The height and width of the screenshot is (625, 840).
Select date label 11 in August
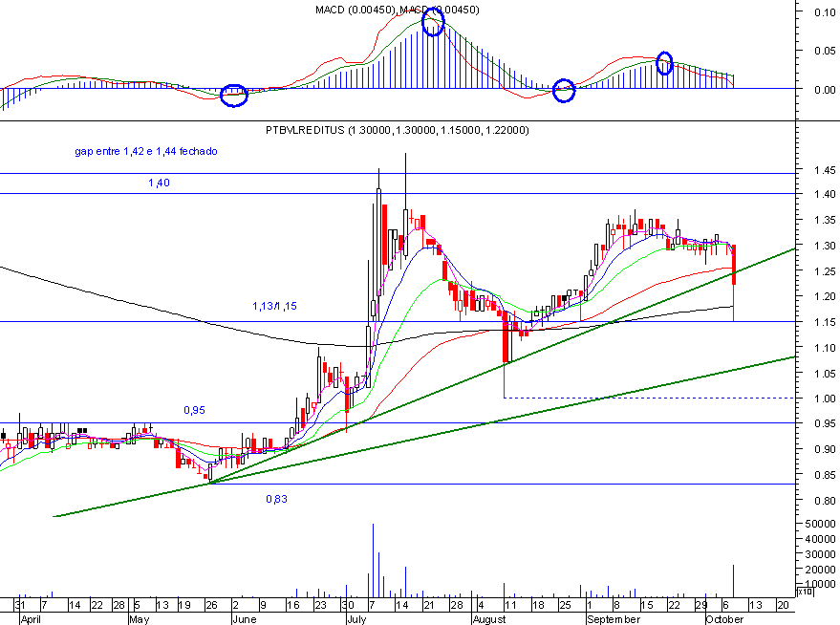click(510, 605)
